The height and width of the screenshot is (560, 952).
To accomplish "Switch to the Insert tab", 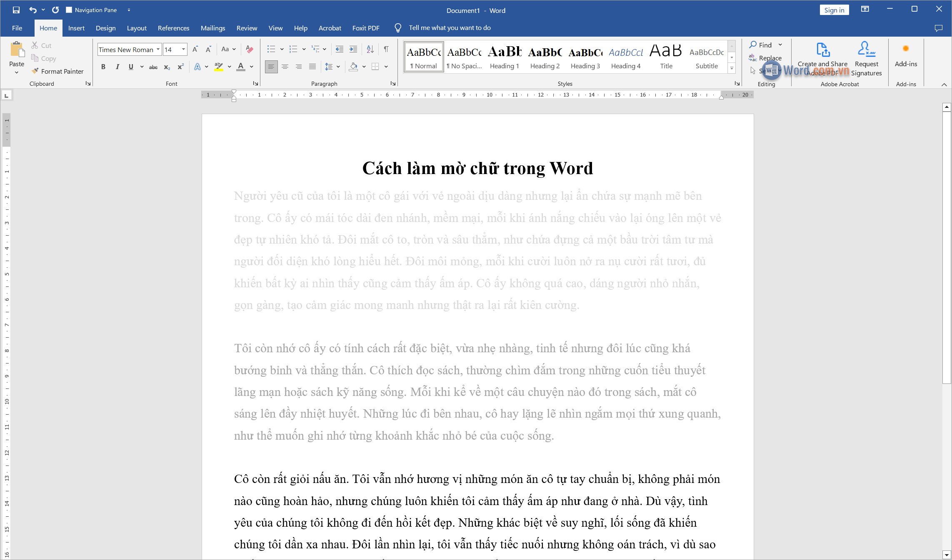I will point(76,28).
